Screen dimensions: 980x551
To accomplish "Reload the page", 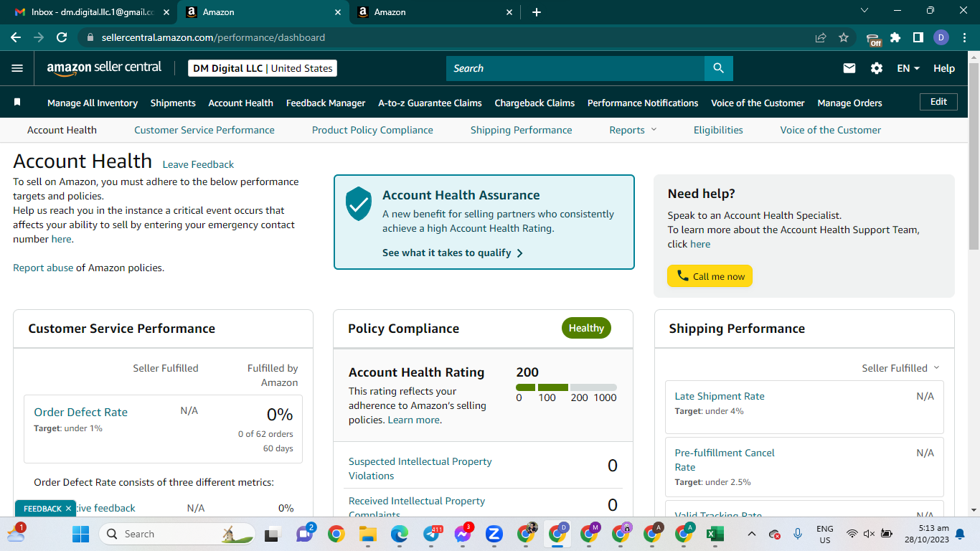I will point(62,37).
